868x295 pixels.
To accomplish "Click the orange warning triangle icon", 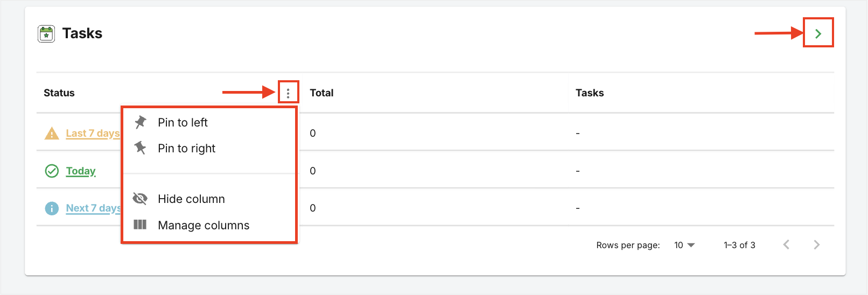I will (x=52, y=134).
